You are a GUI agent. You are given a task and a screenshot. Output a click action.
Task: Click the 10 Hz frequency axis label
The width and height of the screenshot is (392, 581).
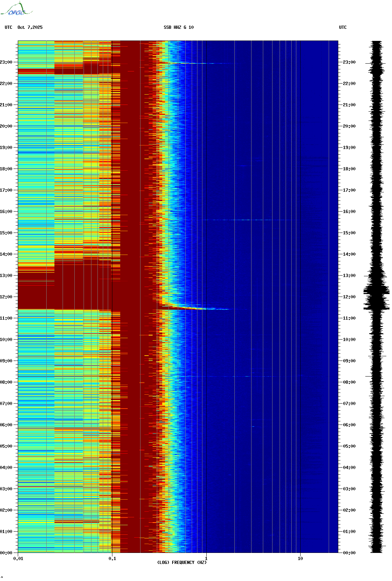tap(300, 559)
